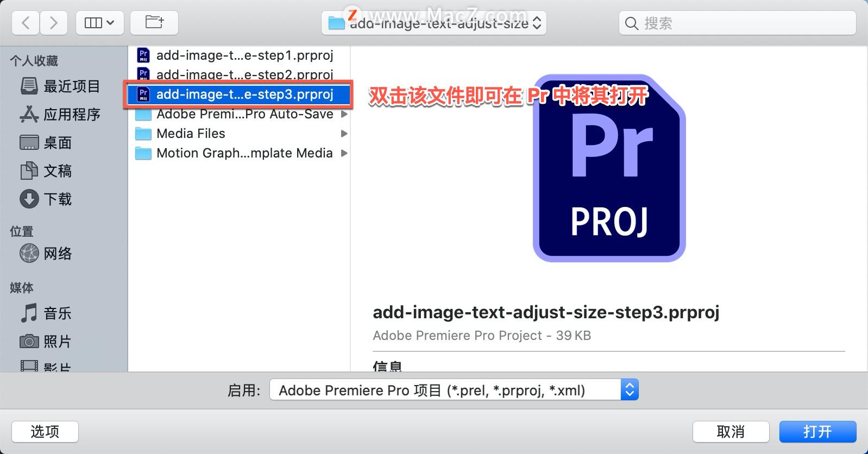Open the current folder path popup
The image size is (868, 454).
click(434, 23)
